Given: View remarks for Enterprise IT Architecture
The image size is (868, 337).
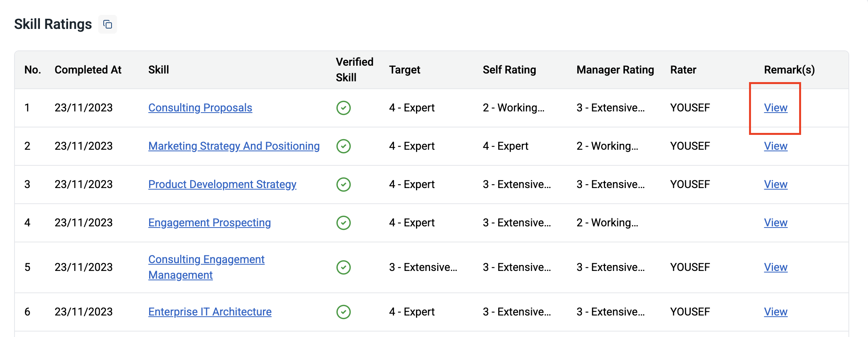Looking at the screenshot, I should pyautogui.click(x=775, y=312).
